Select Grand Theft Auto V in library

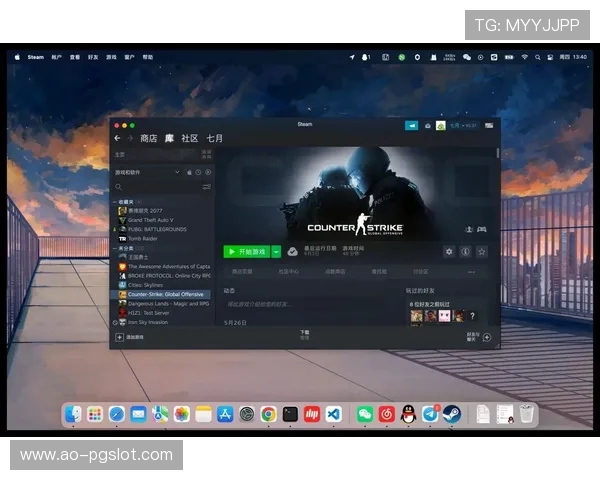point(150,220)
